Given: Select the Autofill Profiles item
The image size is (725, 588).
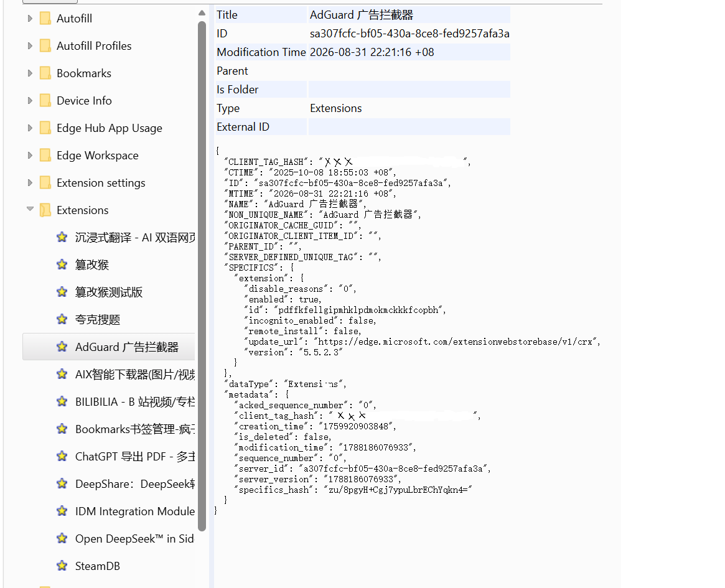Looking at the screenshot, I should (94, 46).
